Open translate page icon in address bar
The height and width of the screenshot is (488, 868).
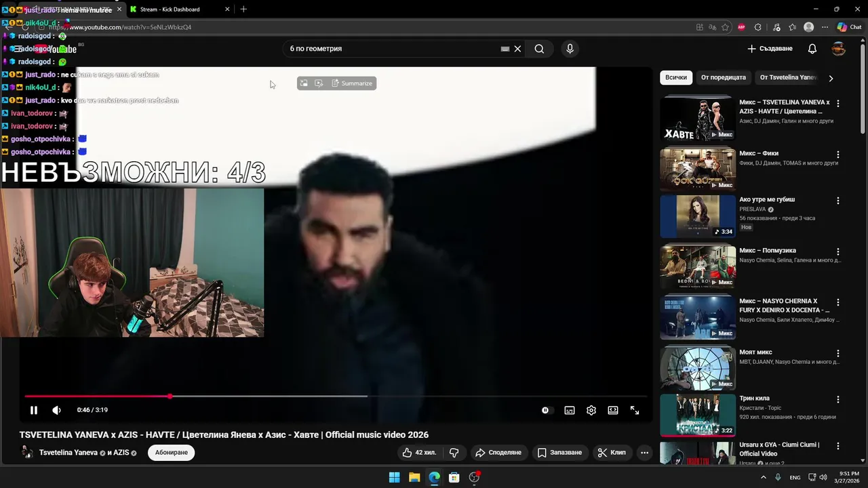[x=712, y=27]
